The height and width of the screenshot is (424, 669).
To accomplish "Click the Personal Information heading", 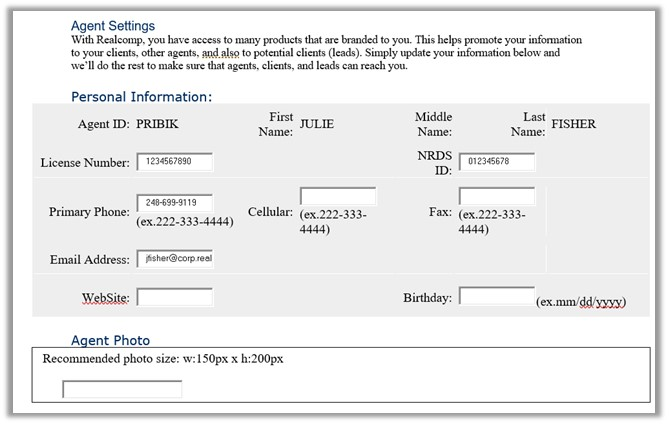I will coord(141,97).
